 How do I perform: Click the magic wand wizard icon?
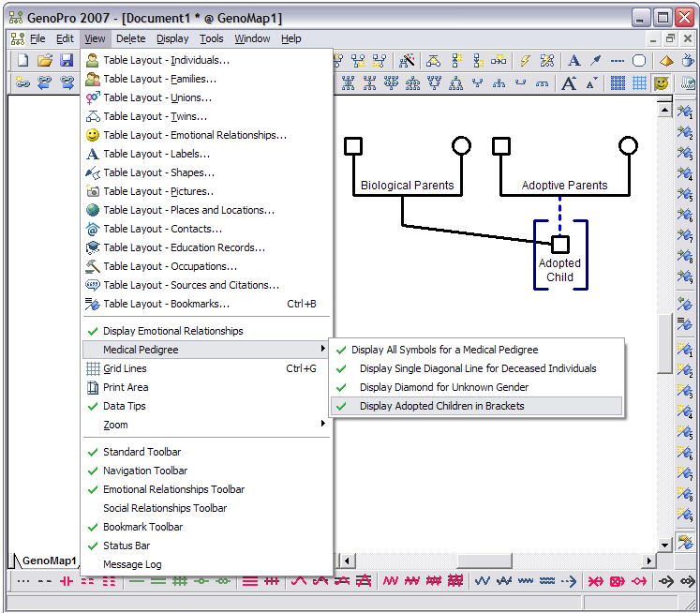pyautogui.click(x=408, y=60)
